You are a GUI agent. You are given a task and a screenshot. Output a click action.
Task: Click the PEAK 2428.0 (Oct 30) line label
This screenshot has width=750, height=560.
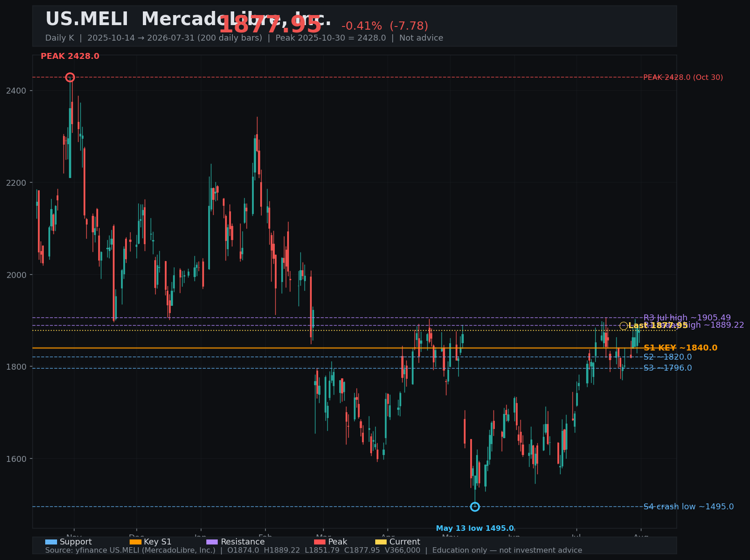683,78
